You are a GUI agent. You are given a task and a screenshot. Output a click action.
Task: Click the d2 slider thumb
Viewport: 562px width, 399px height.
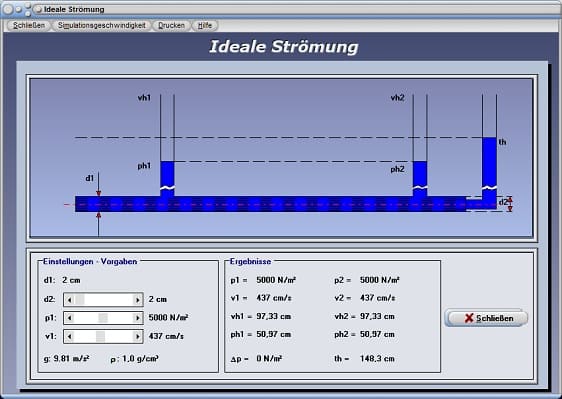click(x=80, y=300)
